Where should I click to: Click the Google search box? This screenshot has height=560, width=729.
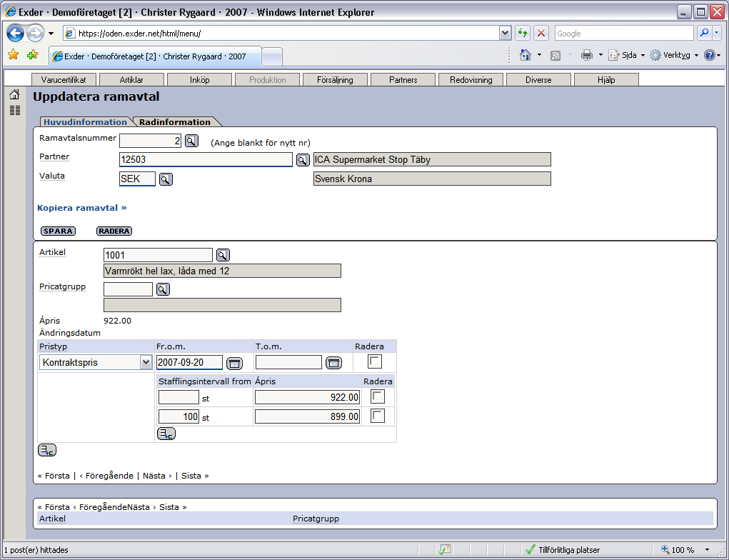pyautogui.click(x=624, y=33)
